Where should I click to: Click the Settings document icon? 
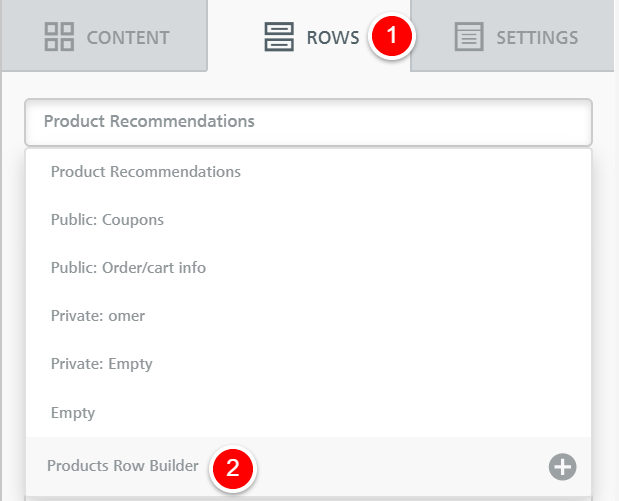click(x=469, y=37)
